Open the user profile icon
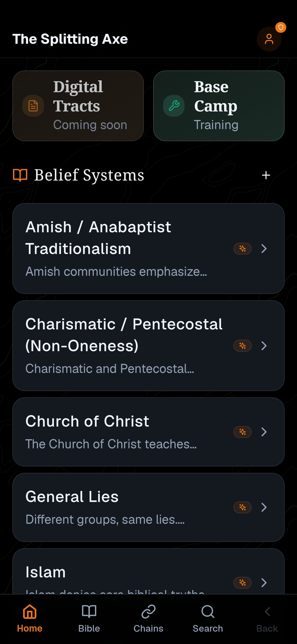Screen dimensions: 297x644 (x=269, y=39)
